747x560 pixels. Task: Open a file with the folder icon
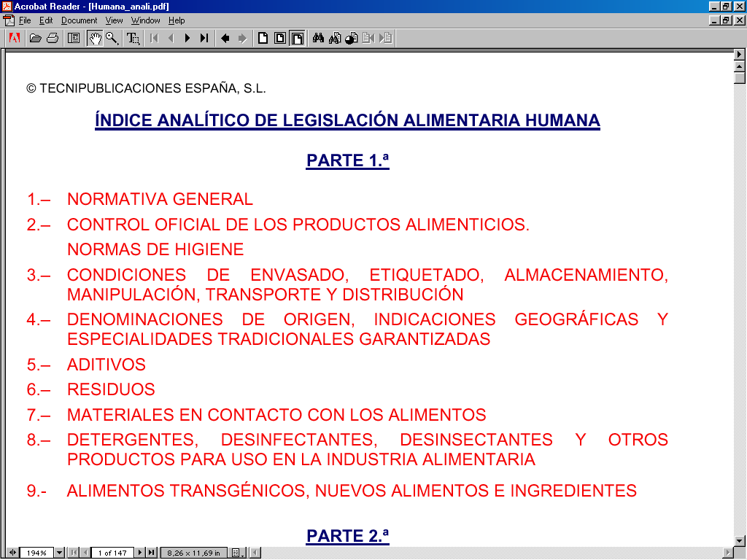[35, 38]
